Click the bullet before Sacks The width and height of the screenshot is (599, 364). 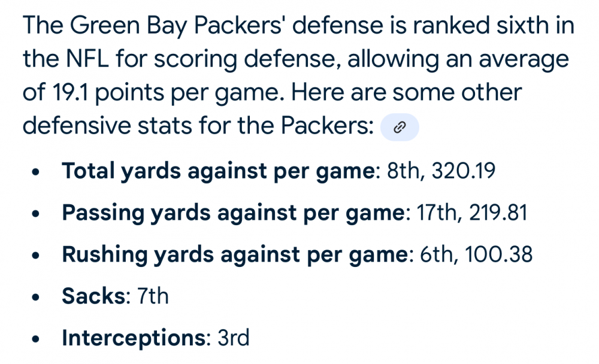click(x=37, y=298)
